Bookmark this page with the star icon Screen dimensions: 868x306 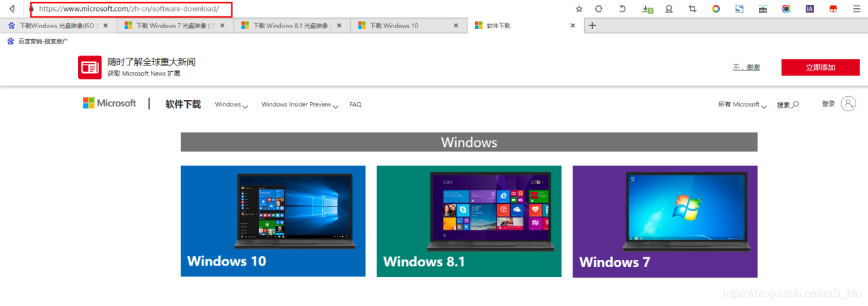[x=579, y=9]
